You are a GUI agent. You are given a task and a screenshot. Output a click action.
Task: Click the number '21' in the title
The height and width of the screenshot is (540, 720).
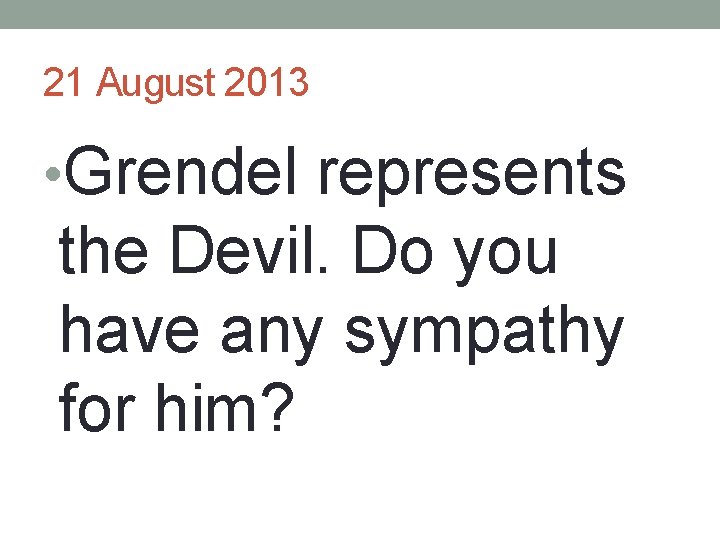63,82
